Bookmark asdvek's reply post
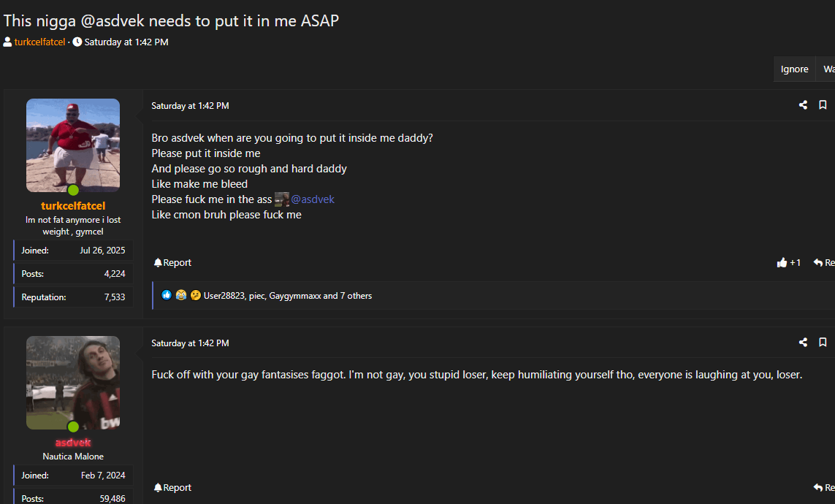835x504 pixels. point(823,343)
